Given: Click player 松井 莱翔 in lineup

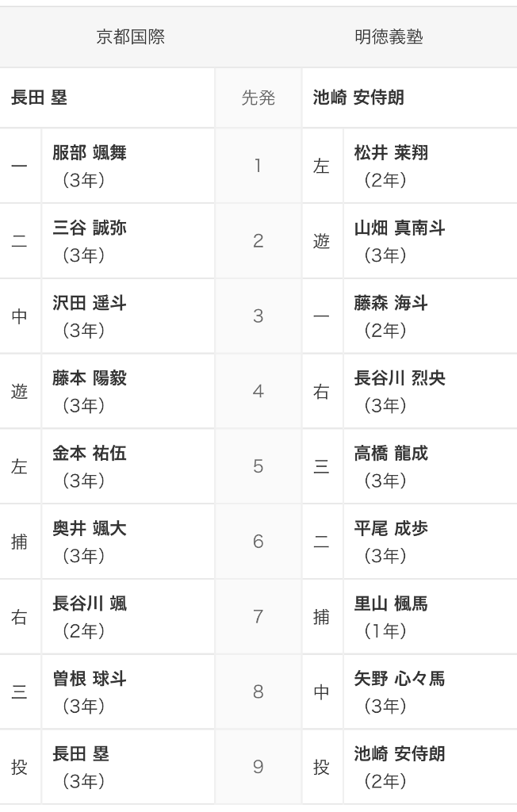Looking at the screenshot, I should (x=391, y=153).
